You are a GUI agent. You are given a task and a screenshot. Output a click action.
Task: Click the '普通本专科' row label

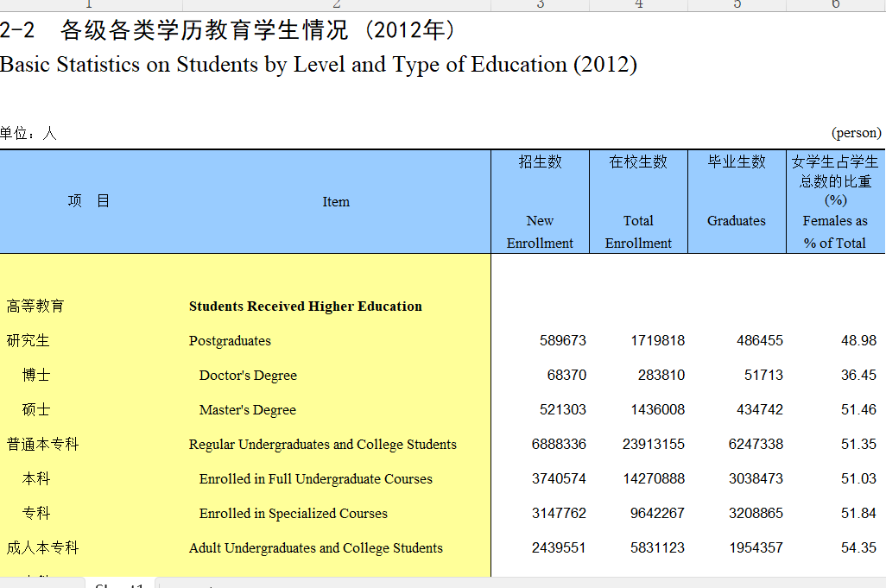coord(43,444)
